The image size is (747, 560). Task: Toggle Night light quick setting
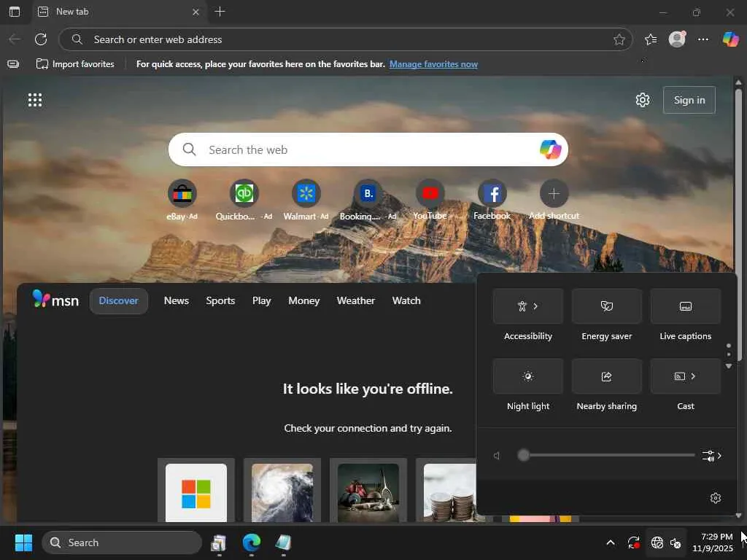pyautogui.click(x=528, y=376)
